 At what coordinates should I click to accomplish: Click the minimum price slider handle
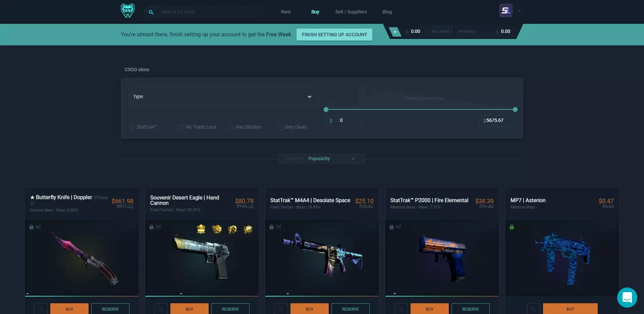326,109
